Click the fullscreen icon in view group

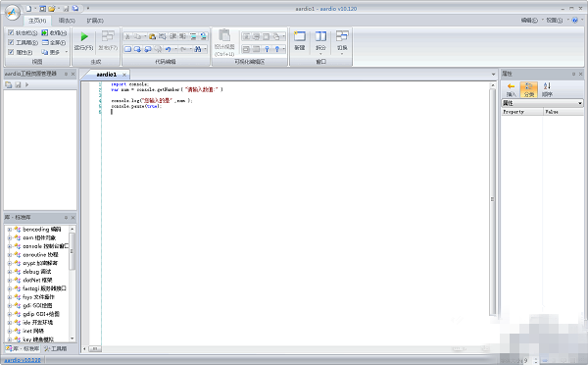coord(45,42)
